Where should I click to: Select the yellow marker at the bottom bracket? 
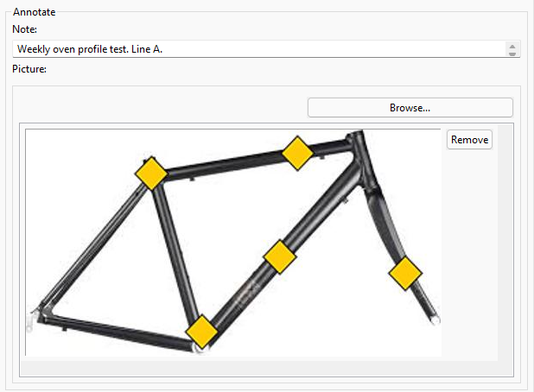coord(201,332)
